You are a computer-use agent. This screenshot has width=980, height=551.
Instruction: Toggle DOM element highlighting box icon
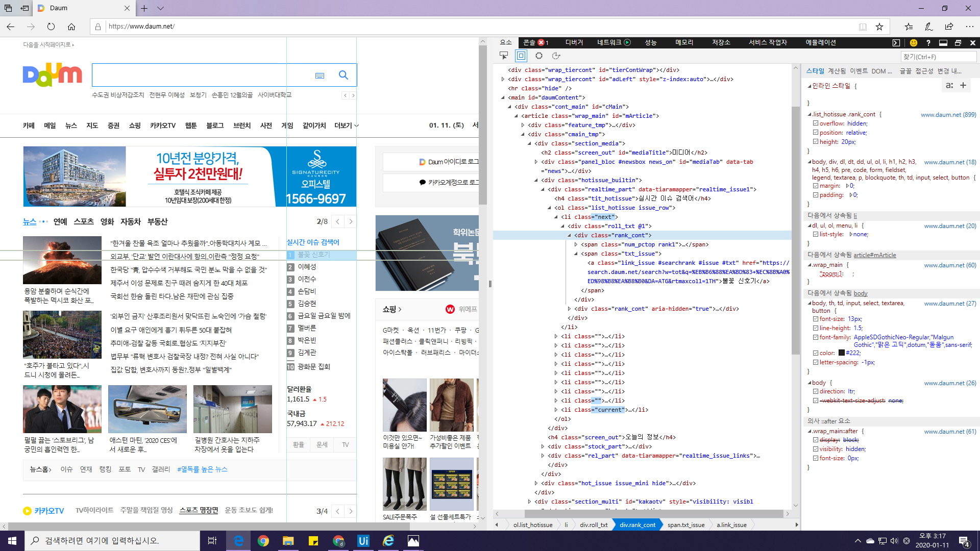[x=521, y=56]
